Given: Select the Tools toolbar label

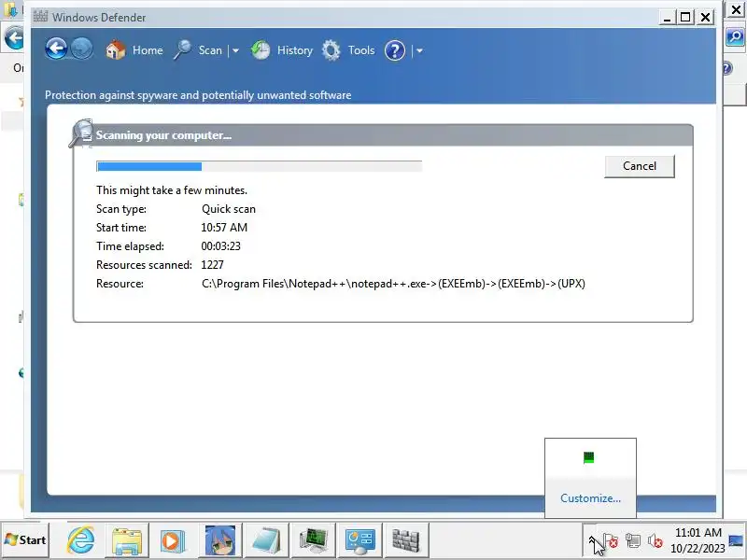Looking at the screenshot, I should 361,50.
